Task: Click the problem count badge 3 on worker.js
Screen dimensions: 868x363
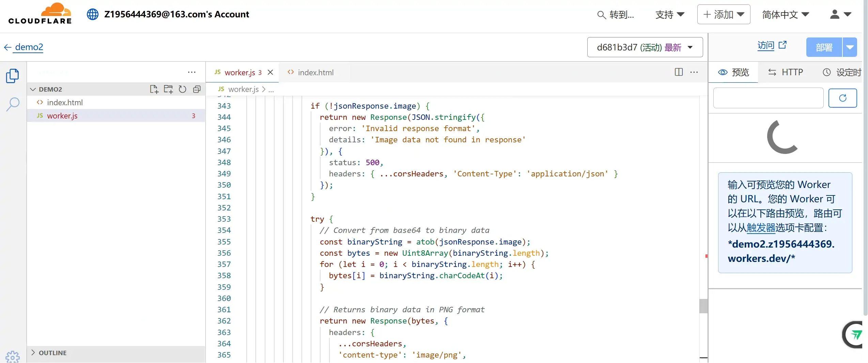Action: [x=193, y=116]
